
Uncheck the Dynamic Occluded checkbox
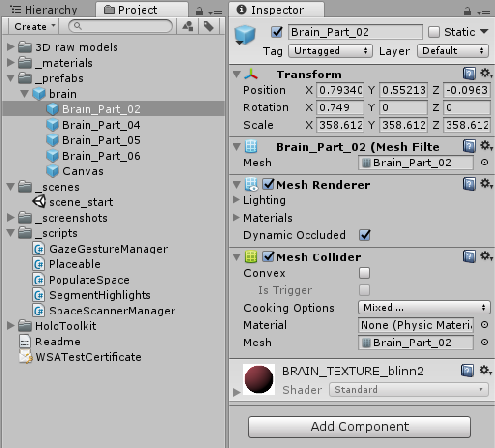(x=364, y=235)
